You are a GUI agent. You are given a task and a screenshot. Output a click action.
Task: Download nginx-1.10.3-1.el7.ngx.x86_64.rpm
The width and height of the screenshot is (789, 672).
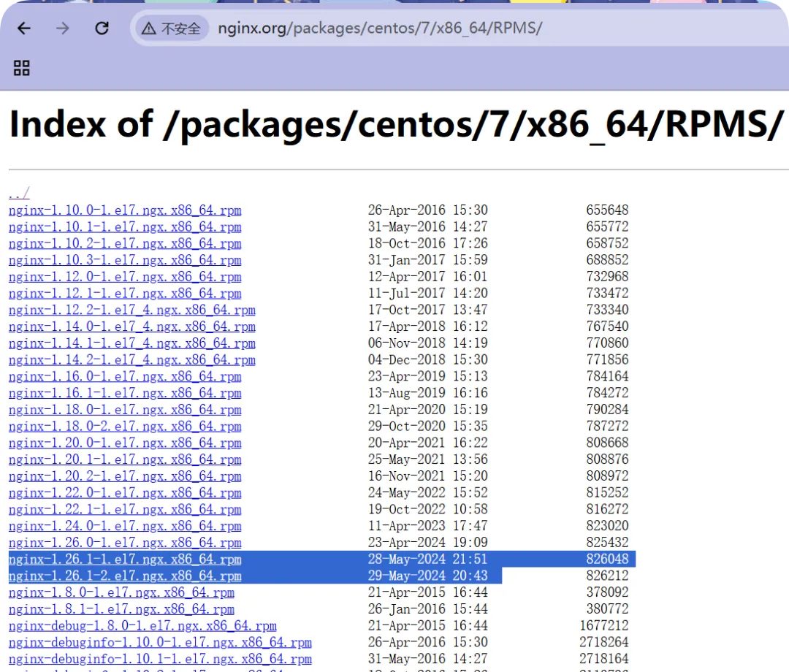(x=125, y=260)
